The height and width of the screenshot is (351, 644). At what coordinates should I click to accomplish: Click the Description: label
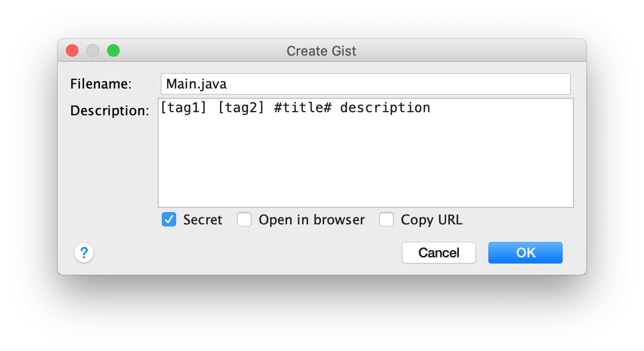109,111
